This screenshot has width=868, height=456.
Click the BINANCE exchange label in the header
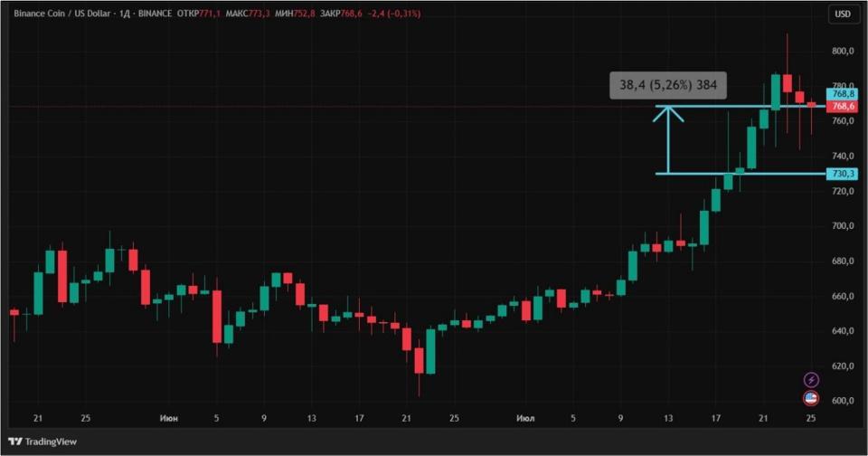coord(158,14)
